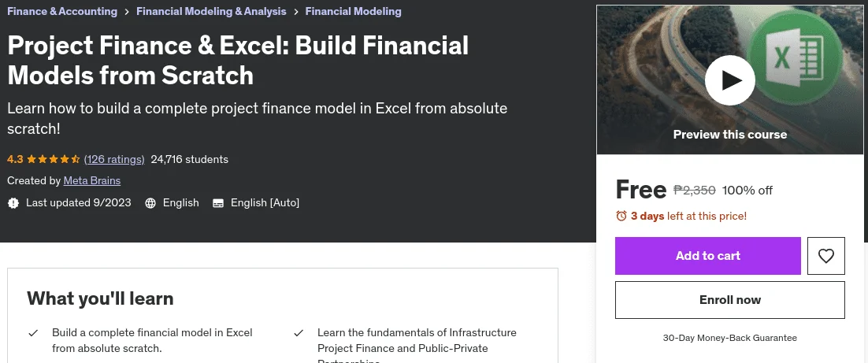
Task: Open Finance & Accounting breadcrumb
Action: [x=62, y=11]
